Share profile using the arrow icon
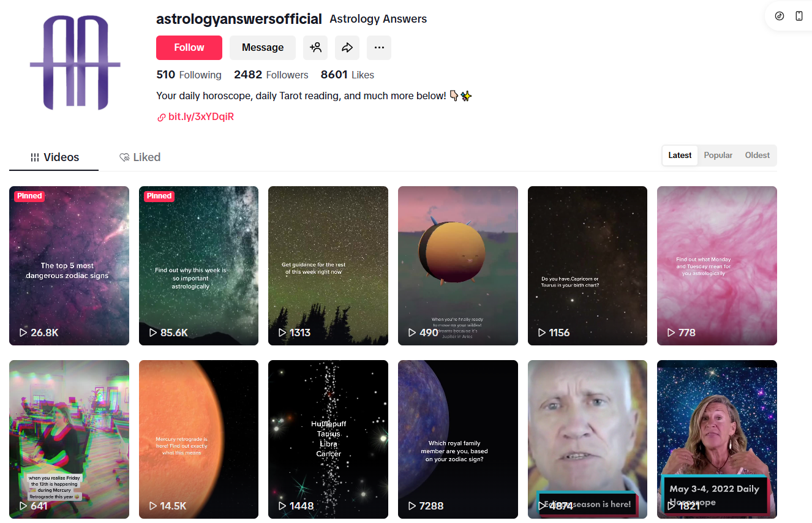Image resolution: width=812 pixels, height=523 pixels. pos(347,48)
